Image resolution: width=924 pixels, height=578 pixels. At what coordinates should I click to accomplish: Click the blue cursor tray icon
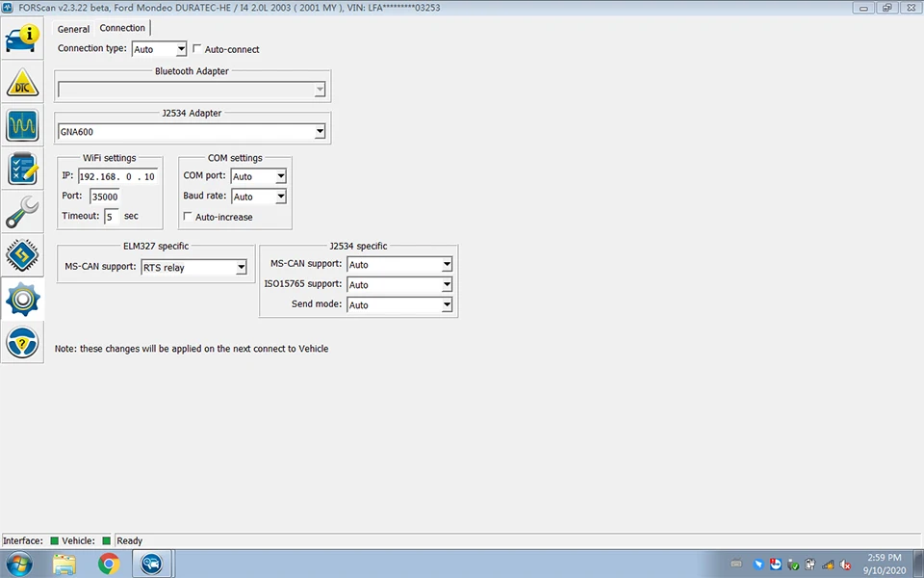point(758,565)
